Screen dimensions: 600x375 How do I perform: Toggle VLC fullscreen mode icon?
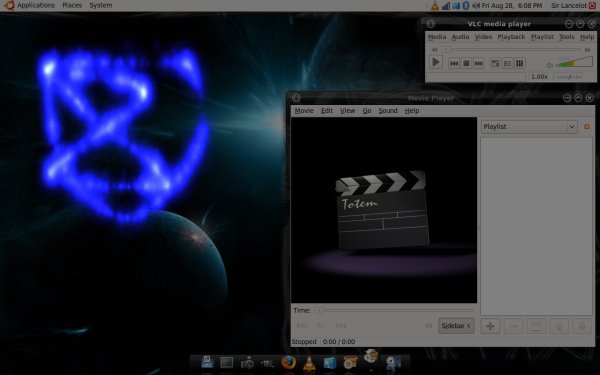pyautogui.click(x=495, y=64)
